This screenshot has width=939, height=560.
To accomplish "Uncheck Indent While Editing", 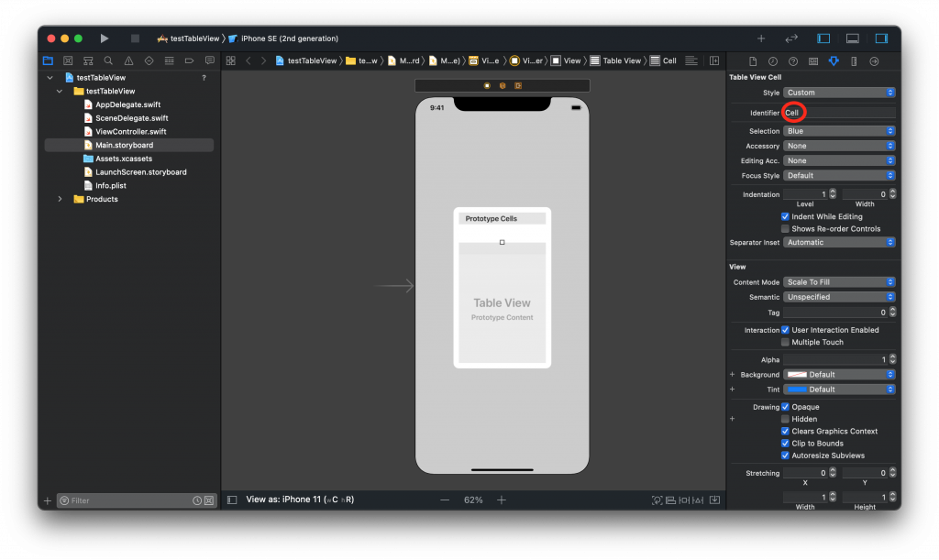I will (785, 216).
